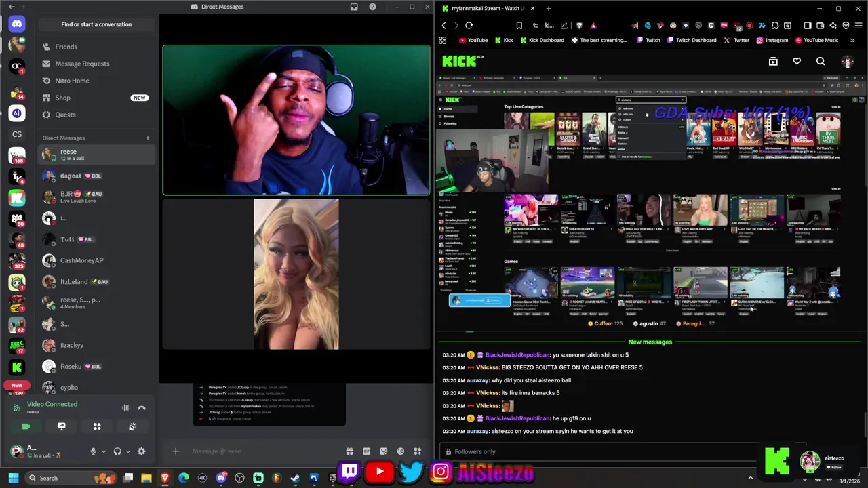The image size is (868, 488).
Task: Open the CashMoneyAP direct message
Action: (96, 260)
